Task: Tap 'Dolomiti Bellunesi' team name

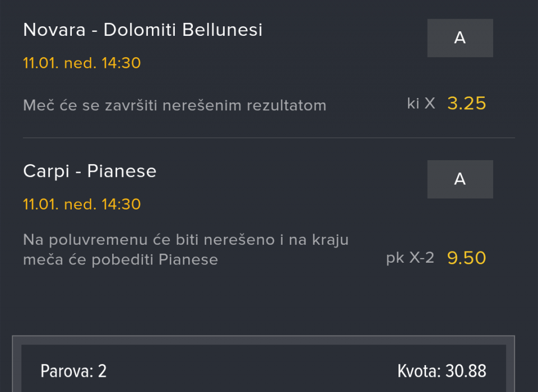Action: pyautogui.click(x=183, y=30)
